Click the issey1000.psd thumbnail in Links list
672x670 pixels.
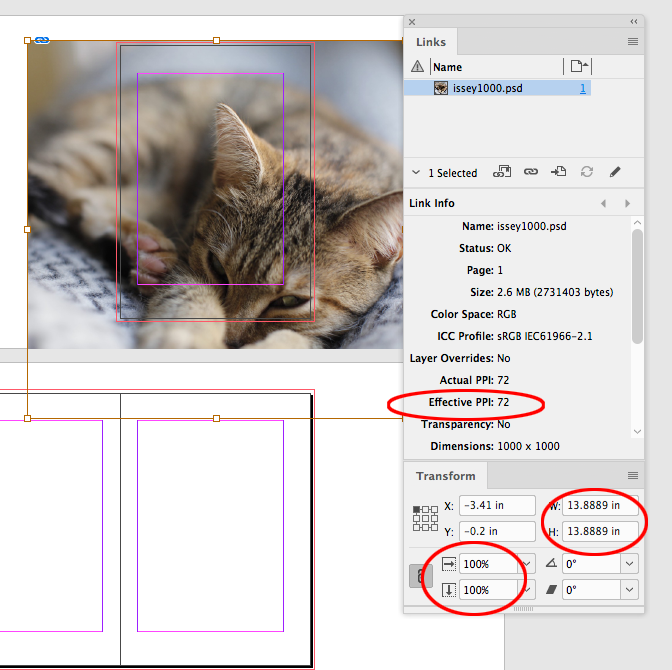441,88
